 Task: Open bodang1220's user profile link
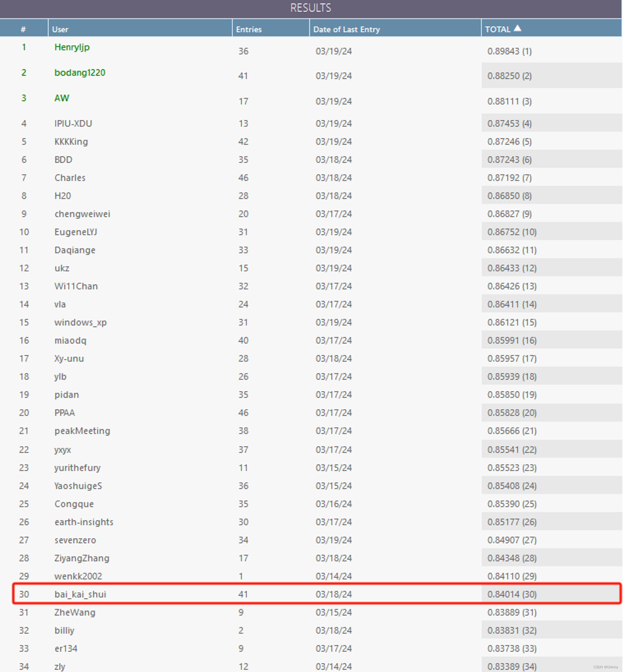[79, 73]
